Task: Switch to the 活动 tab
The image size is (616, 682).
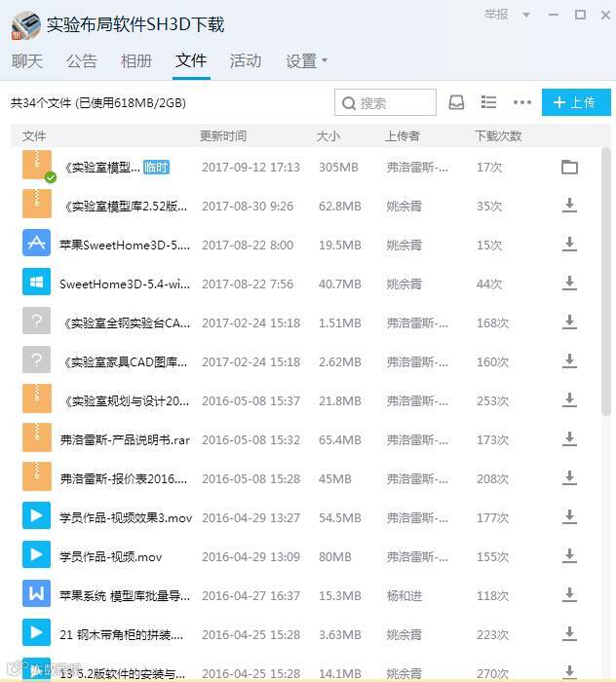Action: pyautogui.click(x=246, y=60)
